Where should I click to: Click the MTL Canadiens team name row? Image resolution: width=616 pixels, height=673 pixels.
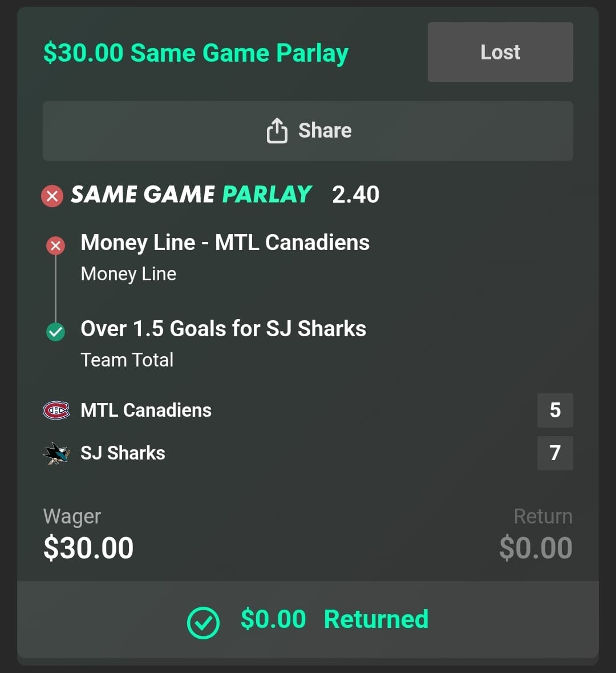(146, 410)
